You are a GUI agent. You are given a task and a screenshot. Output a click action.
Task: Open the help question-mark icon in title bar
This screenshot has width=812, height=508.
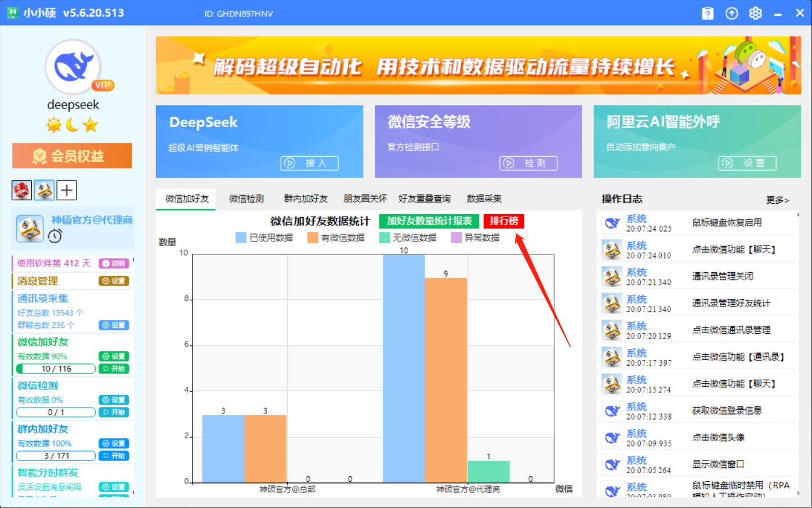click(x=708, y=13)
